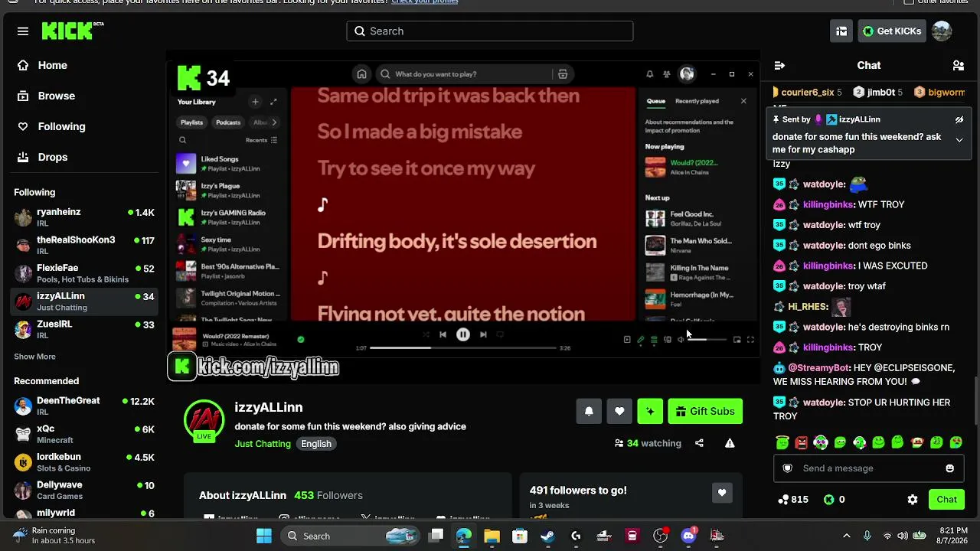The width and height of the screenshot is (980, 551).
Task: Open DeenTheGreat recommended channel
Action: point(84,406)
